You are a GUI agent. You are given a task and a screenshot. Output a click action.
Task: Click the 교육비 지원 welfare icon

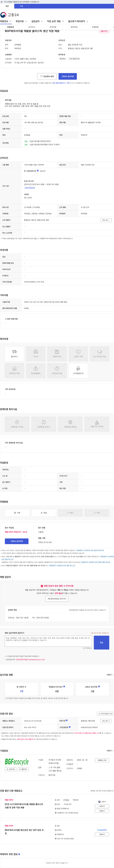pyautogui.click(x=78, y=354)
